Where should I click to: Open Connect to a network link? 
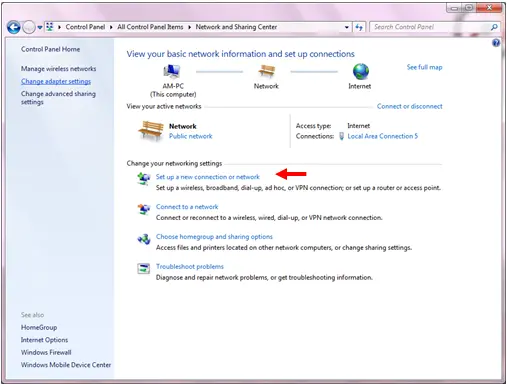coord(187,207)
